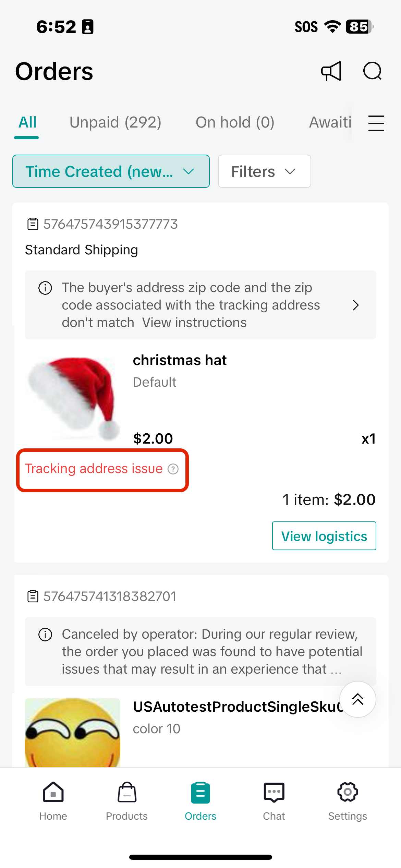Tap the search magnifier icon
This screenshot has width=401, height=868.
(372, 71)
